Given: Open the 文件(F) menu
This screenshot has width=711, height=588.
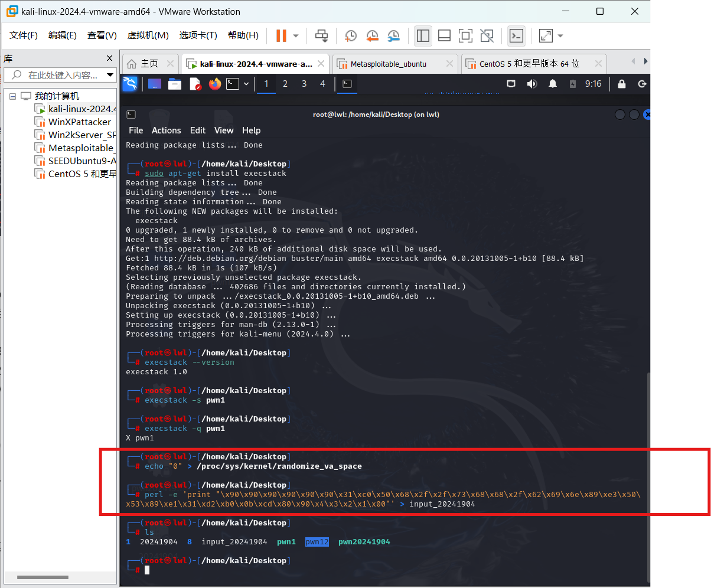Looking at the screenshot, I should coord(24,35).
